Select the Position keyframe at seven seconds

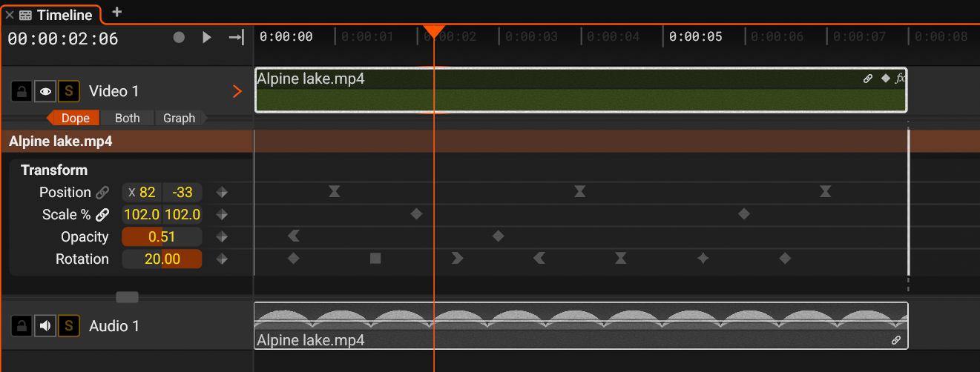(826, 192)
